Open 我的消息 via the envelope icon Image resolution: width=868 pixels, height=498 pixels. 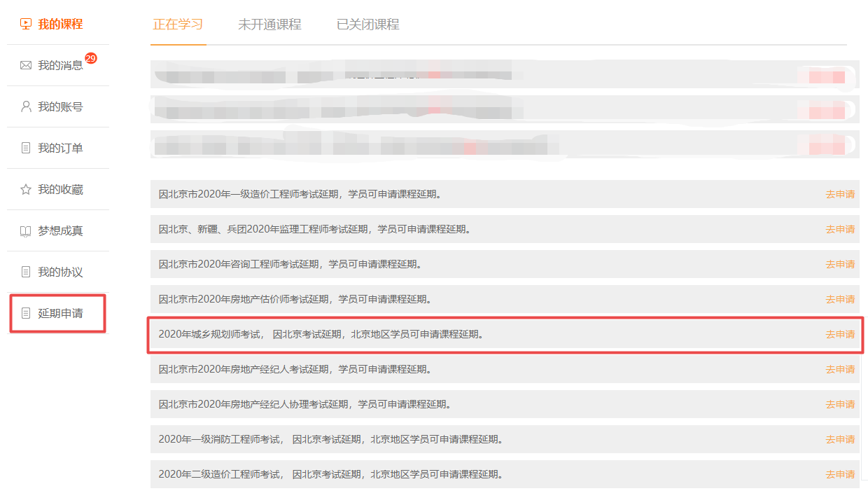tap(26, 64)
